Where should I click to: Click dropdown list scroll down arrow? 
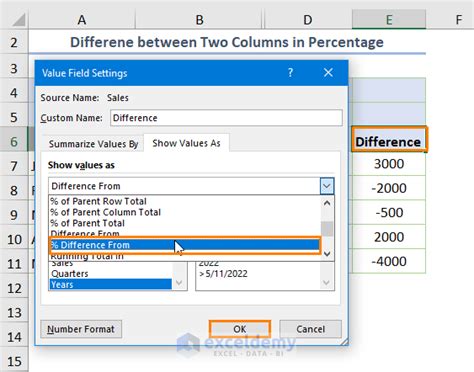(x=327, y=254)
